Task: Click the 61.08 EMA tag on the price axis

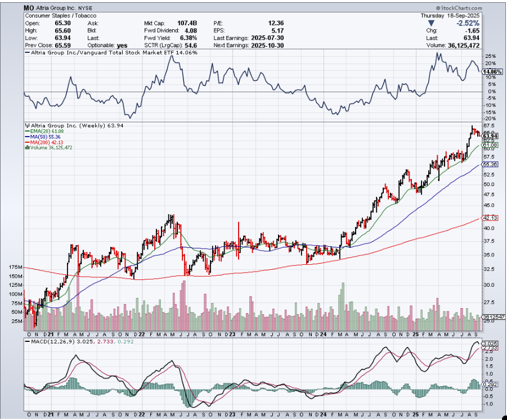Action: 490,146
